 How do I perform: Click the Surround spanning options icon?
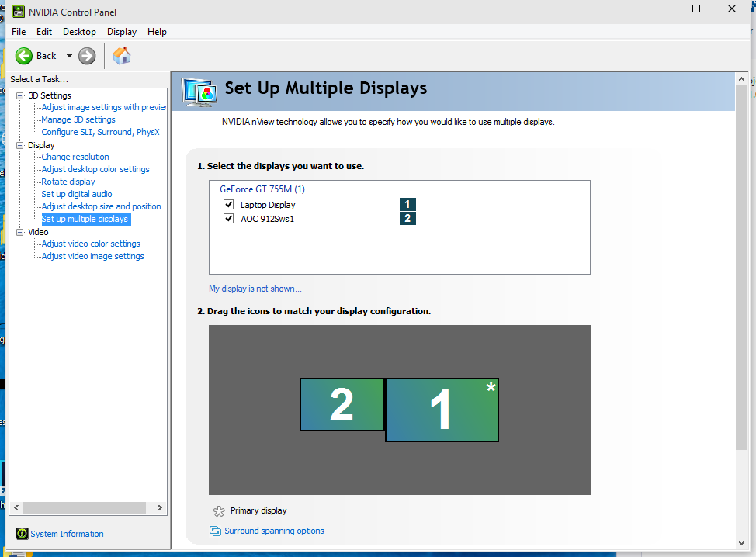pos(215,531)
